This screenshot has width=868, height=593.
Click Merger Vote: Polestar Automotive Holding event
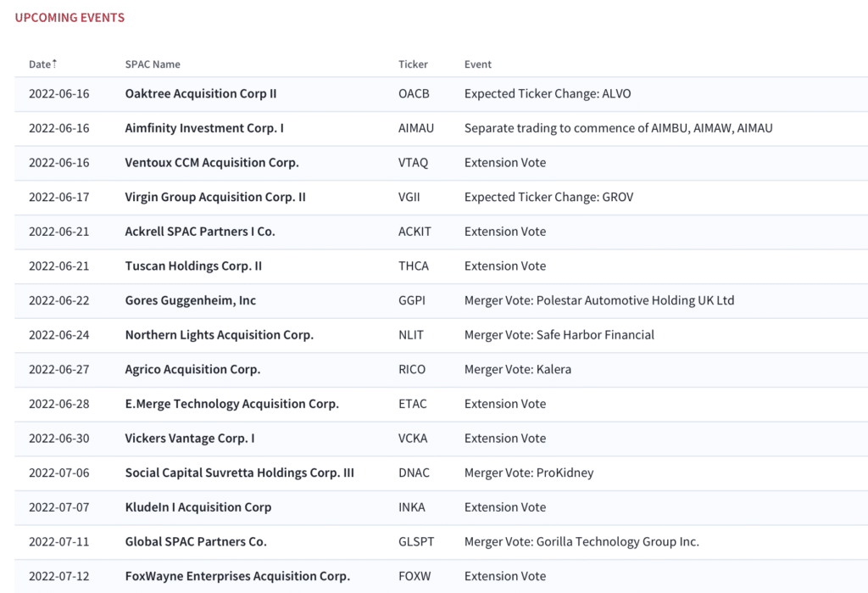[x=599, y=300]
